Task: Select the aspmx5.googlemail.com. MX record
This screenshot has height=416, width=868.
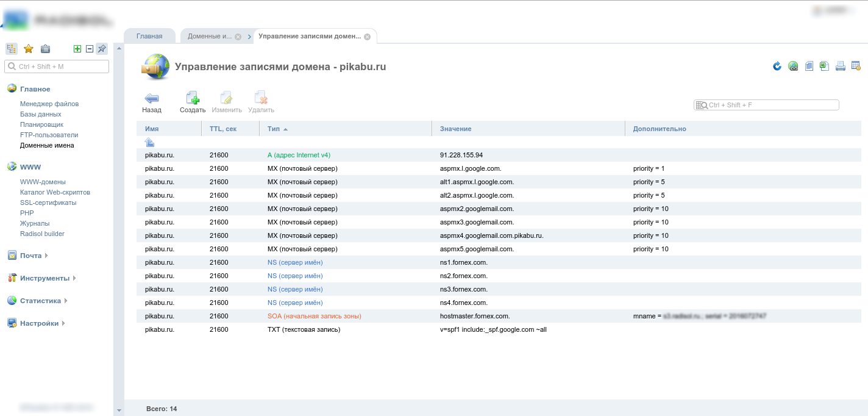Action: point(499,249)
